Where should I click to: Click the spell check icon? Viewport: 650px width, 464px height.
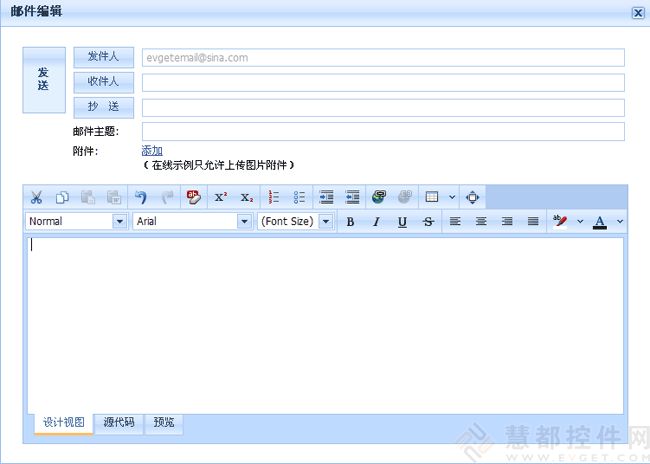click(x=194, y=197)
